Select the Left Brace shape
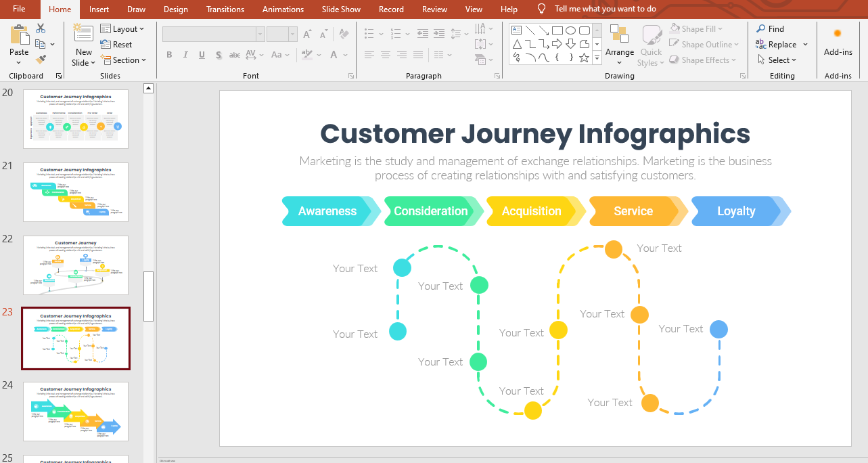This screenshot has width=868, height=463. click(557, 58)
